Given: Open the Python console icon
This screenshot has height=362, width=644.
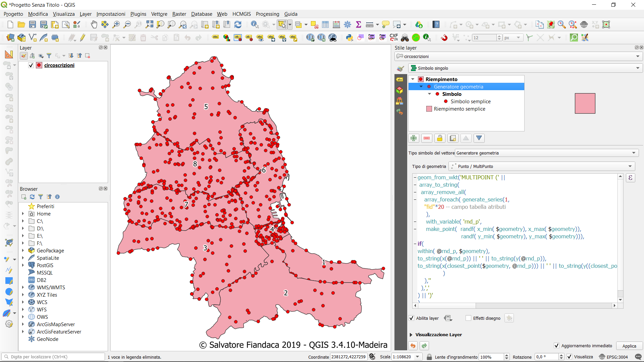Looking at the screenshot, I should 350,38.
